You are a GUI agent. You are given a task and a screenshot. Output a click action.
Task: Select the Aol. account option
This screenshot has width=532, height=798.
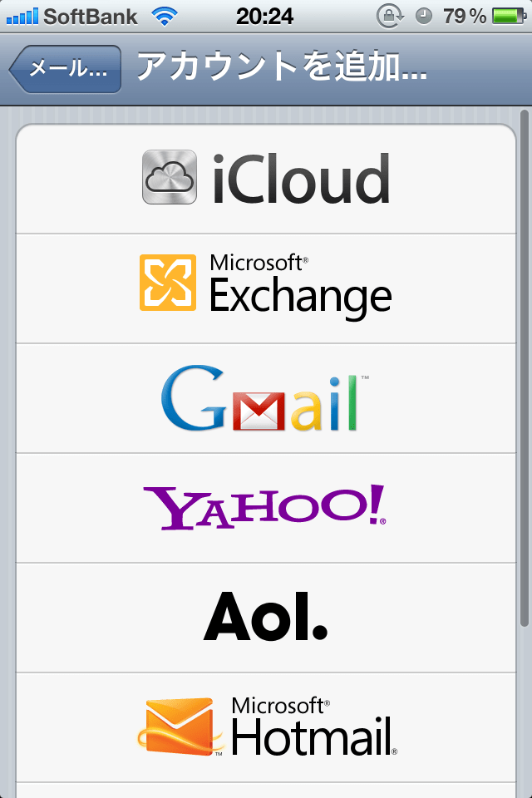(x=266, y=618)
